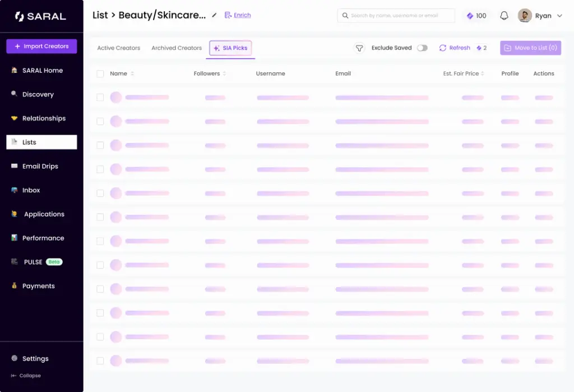Click the notification bell icon

pyautogui.click(x=504, y=15)
